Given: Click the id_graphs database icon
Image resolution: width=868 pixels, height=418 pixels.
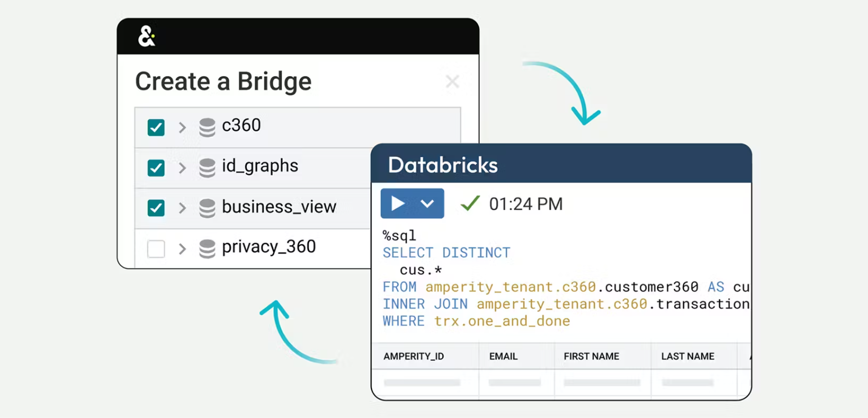Looking at the screenshot, I should pos(207,168).
